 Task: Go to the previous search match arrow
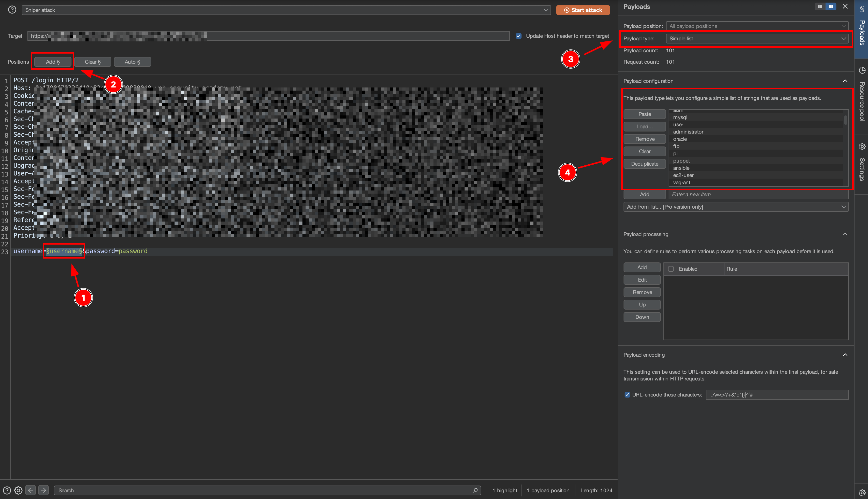tap(31, 490)
